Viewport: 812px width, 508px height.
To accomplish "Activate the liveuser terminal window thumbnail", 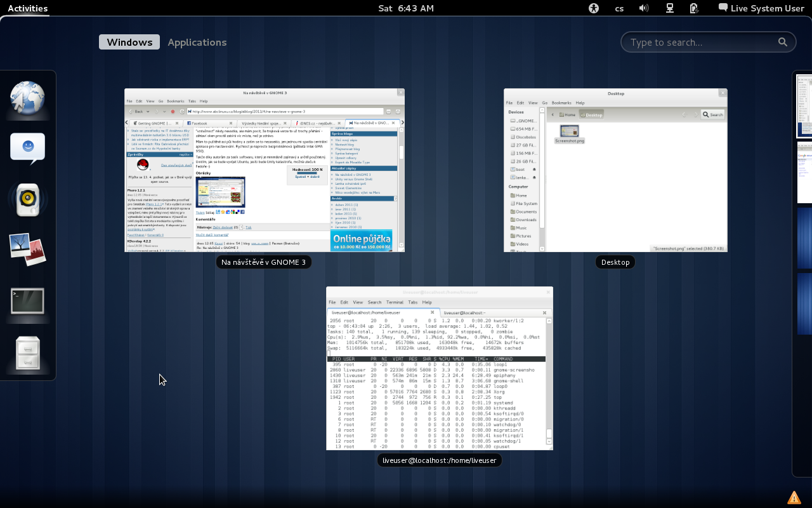I will (440, 368).
